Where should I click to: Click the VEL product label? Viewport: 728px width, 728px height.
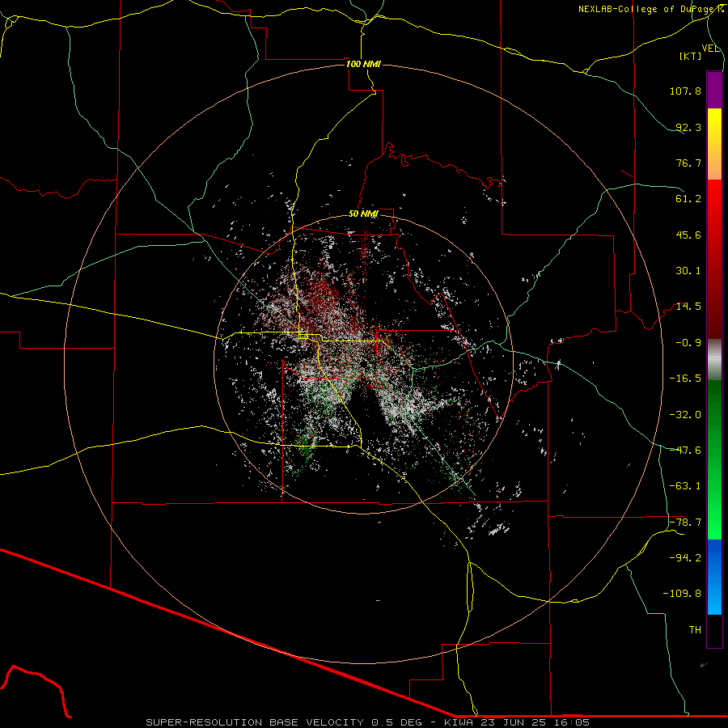[x=710, y=49]
